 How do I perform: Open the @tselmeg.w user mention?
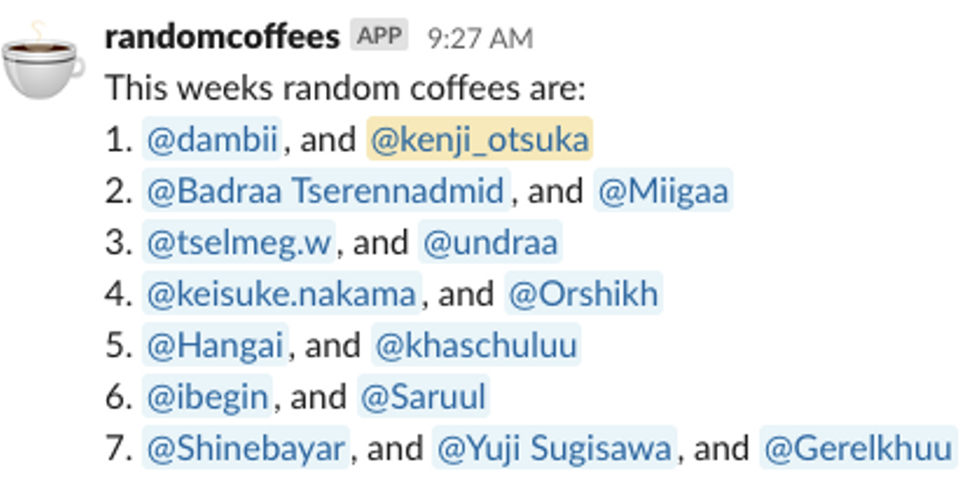[x=239, y=242]
